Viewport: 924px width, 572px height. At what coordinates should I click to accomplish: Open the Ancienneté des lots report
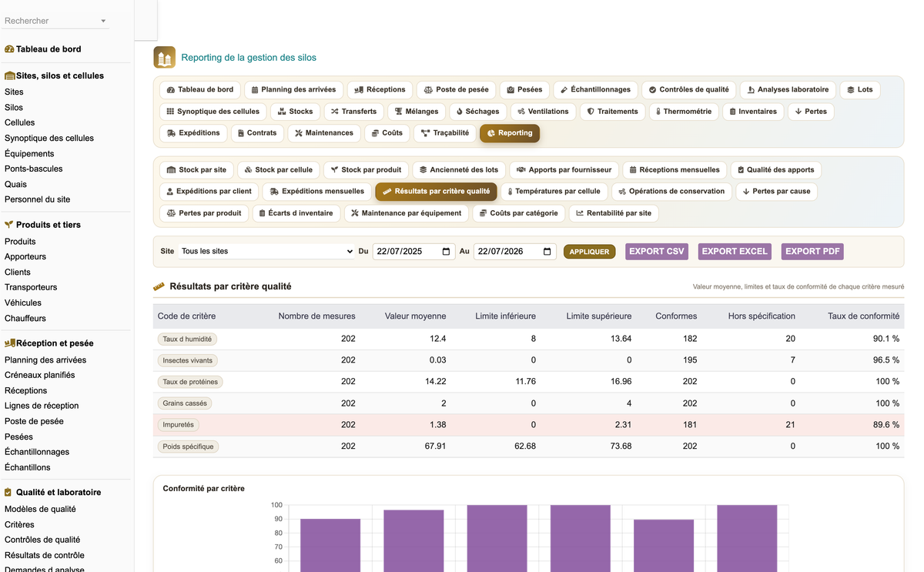click(x=458, y=170)
